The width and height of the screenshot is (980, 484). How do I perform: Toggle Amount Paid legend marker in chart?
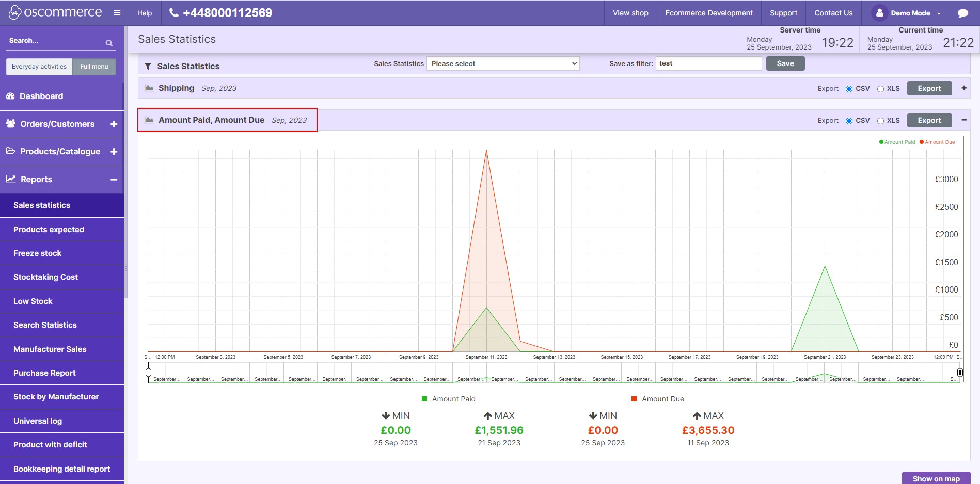point(881,142)
